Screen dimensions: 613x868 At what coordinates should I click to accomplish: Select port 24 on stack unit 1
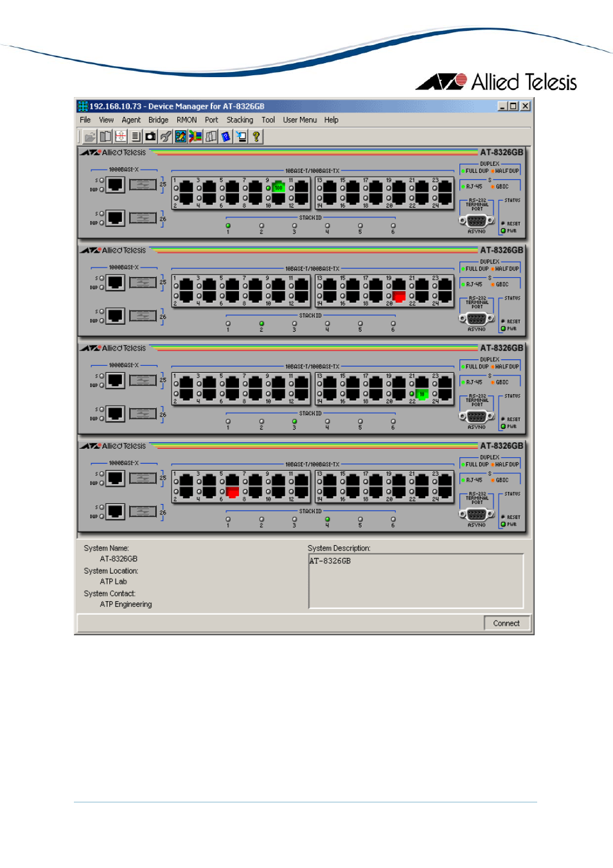[x=445, y=199]
